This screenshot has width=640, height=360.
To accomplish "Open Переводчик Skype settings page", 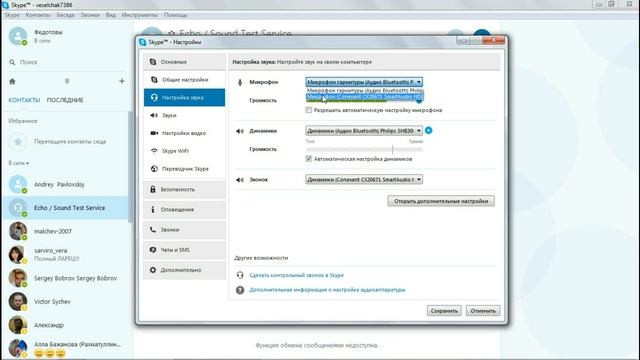I will [184, 169].
